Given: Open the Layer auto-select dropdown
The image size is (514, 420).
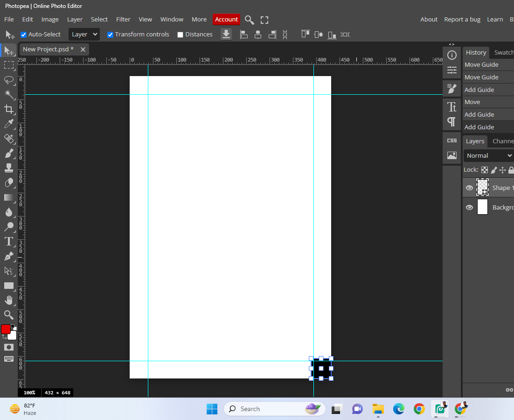Looking at the screenshot, I should (x=84, y=35).
